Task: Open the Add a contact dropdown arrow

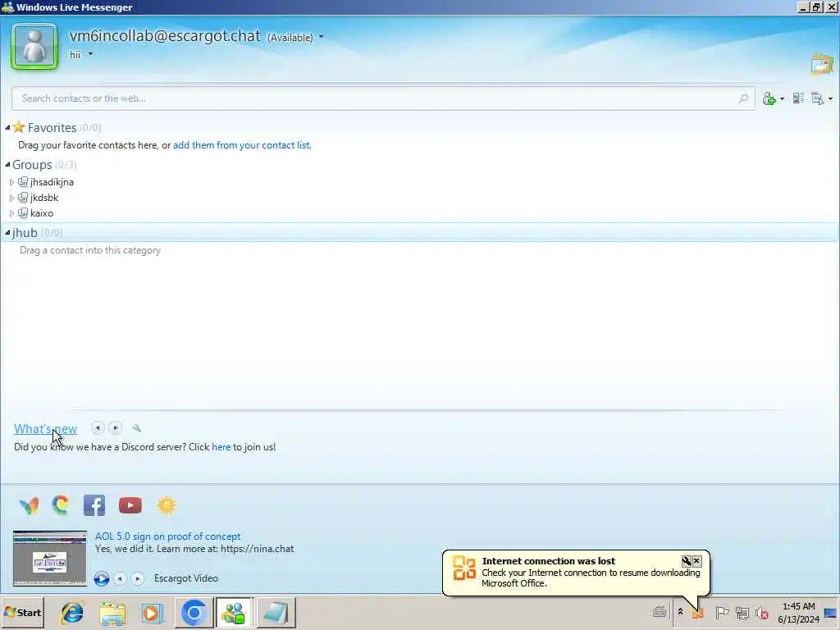Action: coord(782,99)
